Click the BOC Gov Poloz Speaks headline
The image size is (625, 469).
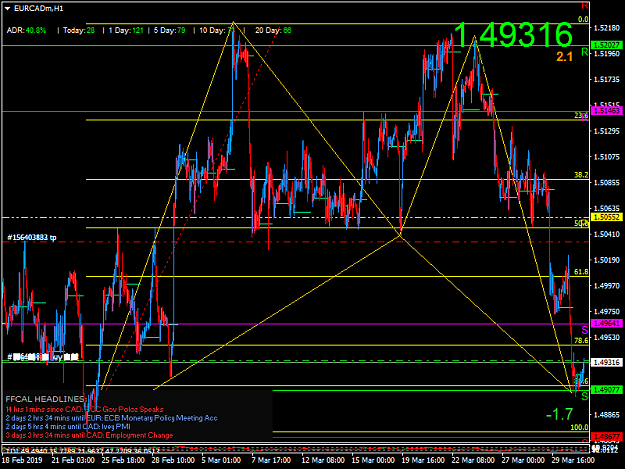tap(85, 409)
